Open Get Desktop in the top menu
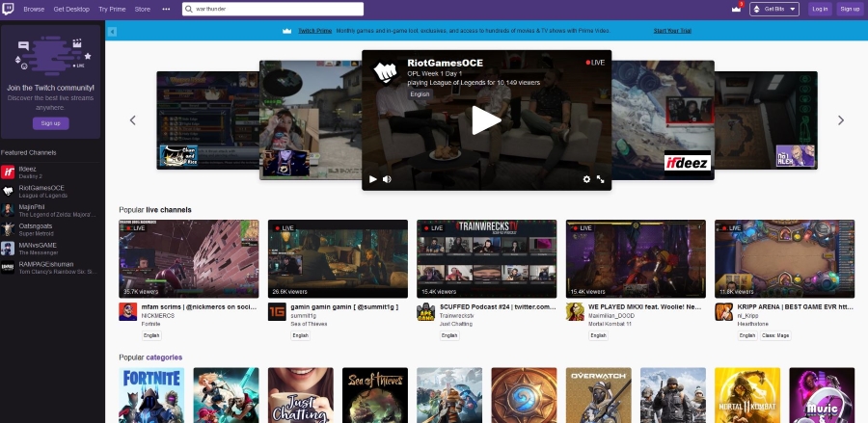The width and height of the screenshot is (868, 423). tap(71, 10)
